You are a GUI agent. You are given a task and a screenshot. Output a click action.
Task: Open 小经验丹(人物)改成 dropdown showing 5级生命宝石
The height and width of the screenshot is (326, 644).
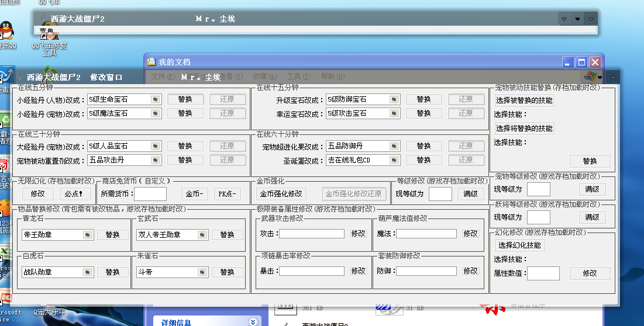point(155,99)
